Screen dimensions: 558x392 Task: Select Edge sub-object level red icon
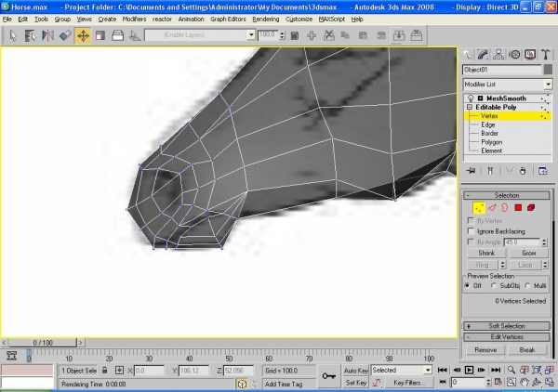492,207
